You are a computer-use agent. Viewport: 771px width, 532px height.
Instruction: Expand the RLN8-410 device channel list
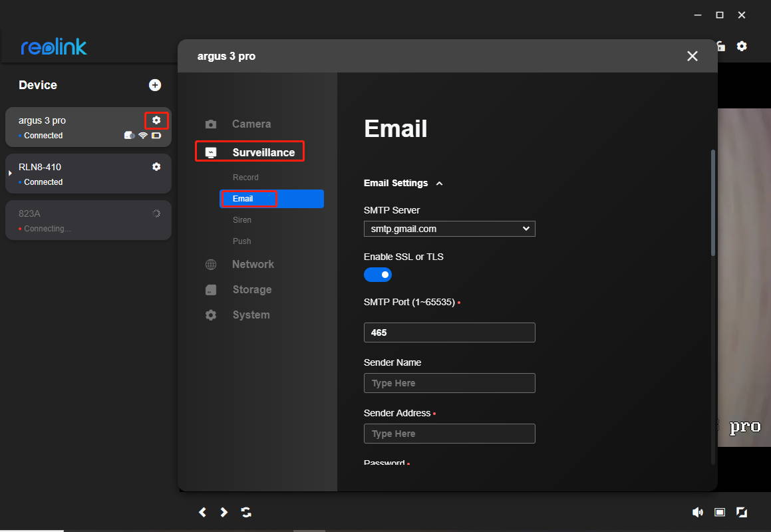pyautogui.click(x=10, y=173)
